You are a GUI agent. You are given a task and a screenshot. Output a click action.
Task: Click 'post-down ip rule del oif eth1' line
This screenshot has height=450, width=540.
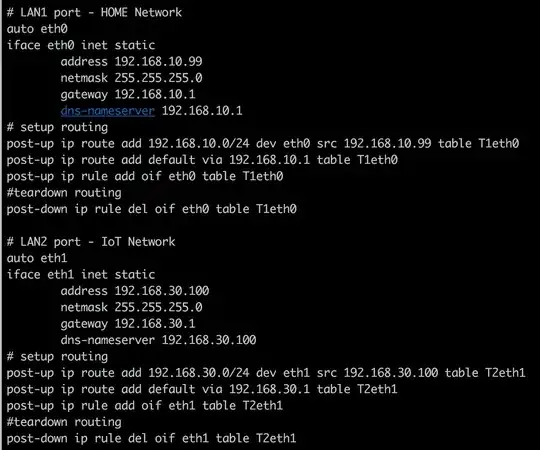(x=152, y=438)
